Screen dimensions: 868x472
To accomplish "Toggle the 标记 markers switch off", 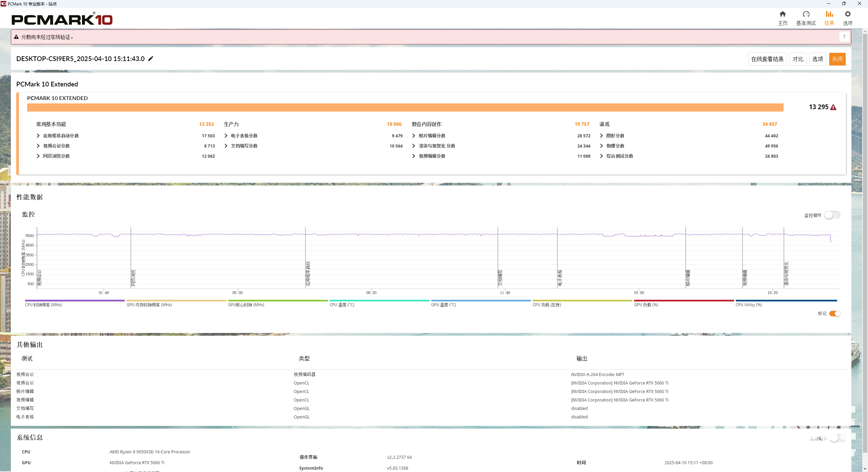I will pyautogui.click(x=834, y=314).
